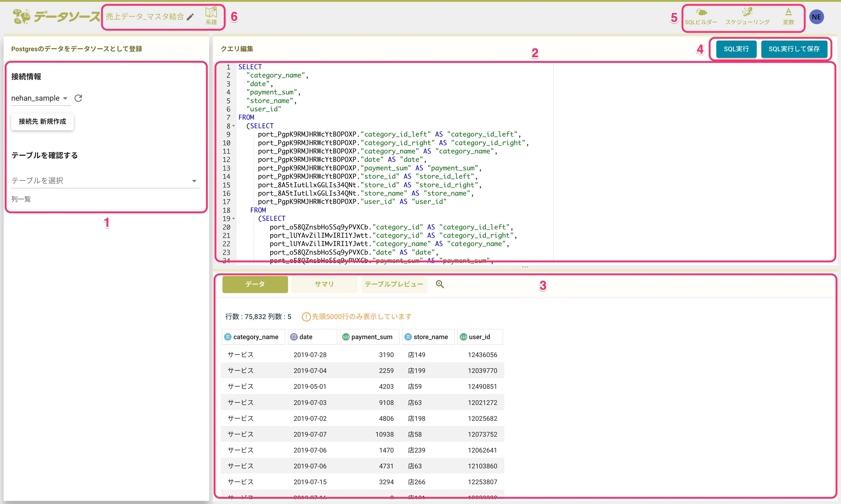Open the SQLビルダー tool
The image size is (841, 504).
point(701,17)
